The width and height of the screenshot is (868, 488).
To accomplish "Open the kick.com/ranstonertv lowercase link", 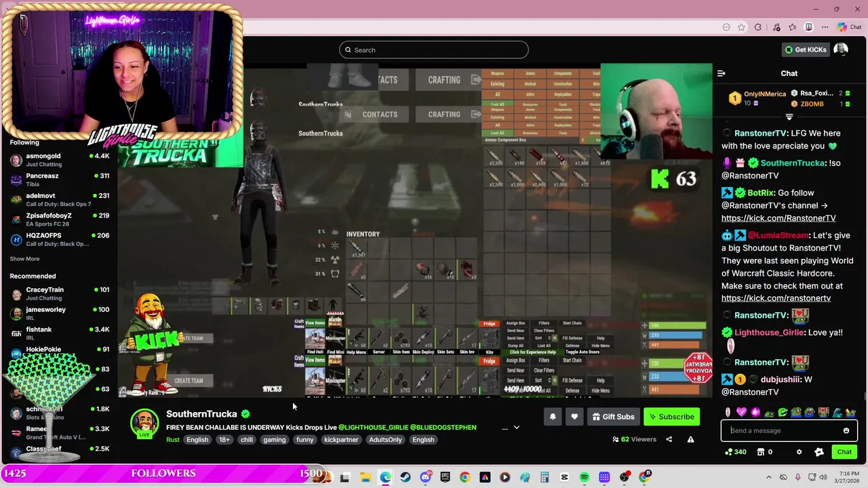I will [776, 298].
